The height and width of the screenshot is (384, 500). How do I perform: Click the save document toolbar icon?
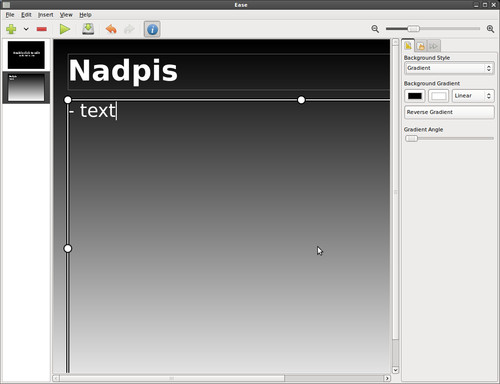tap(88, 29)
